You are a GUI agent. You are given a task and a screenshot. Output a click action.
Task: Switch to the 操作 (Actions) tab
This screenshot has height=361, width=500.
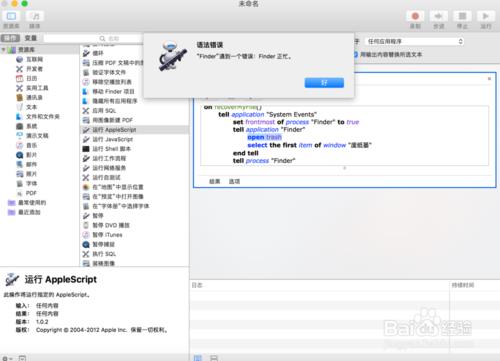[10, 38]
